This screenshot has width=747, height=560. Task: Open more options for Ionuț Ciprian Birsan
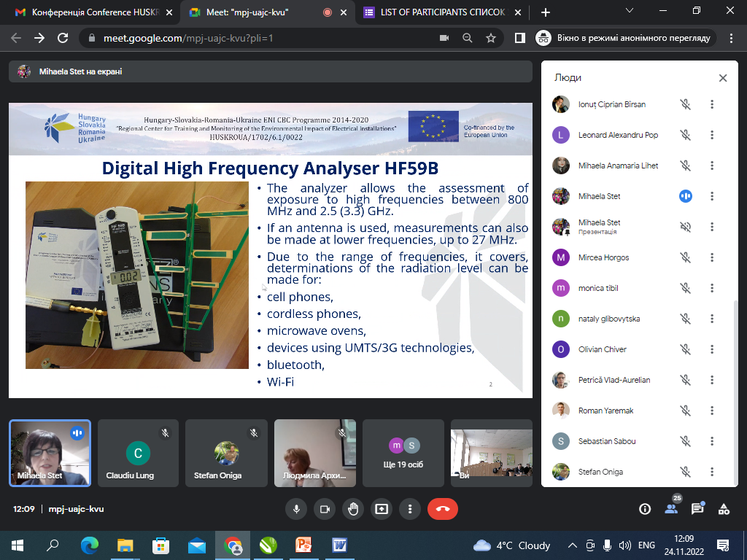712,104
